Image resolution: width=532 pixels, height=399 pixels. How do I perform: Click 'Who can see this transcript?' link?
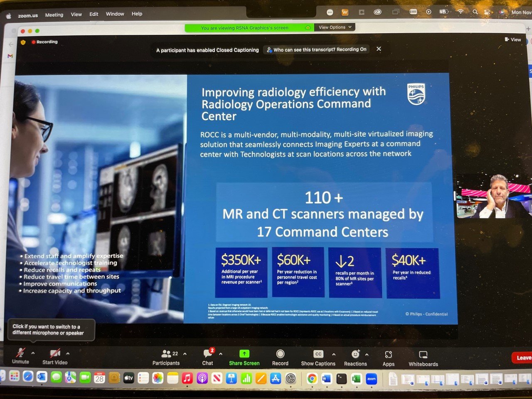pyautogui.click(x=316, y=49)
